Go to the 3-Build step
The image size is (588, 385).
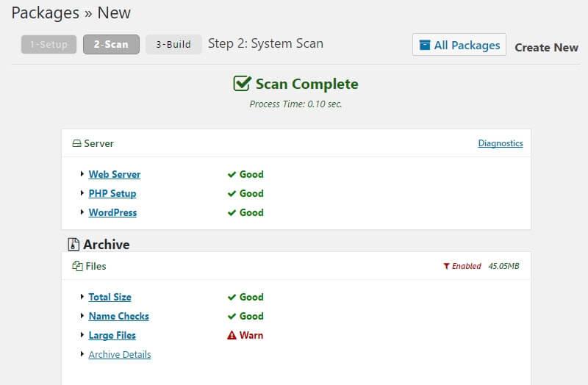pos(173,45)
